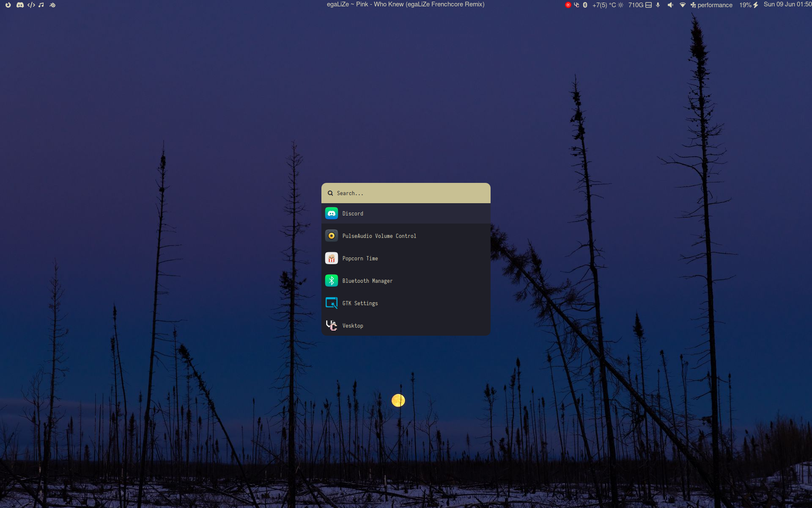Open the date and time display
This screenshot has height=508, width=812.
(787, 4)
